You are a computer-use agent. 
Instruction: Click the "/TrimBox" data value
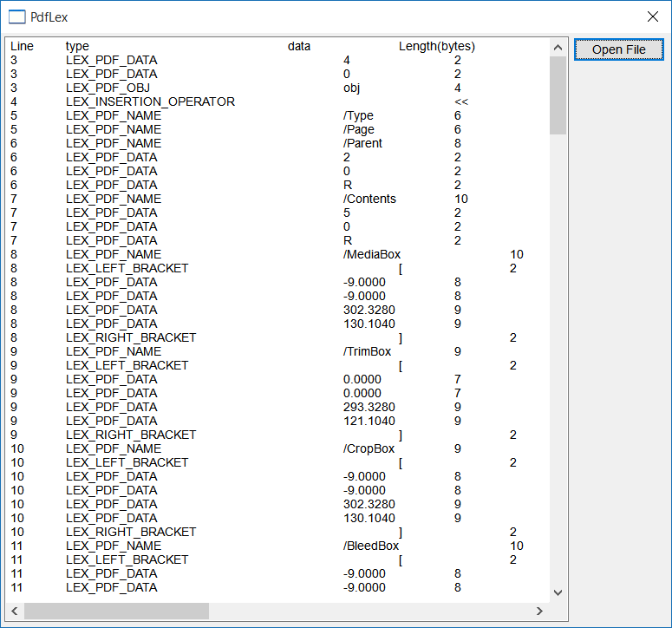368,351
